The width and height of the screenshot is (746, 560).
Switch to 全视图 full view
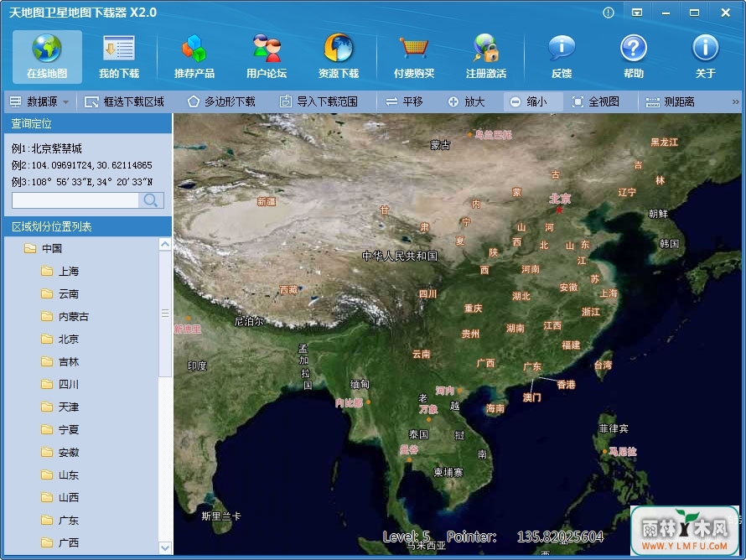click(x=596, y=101)
